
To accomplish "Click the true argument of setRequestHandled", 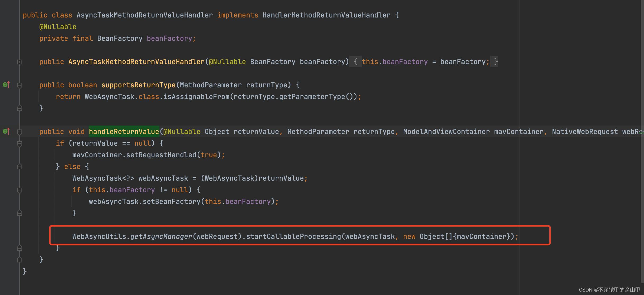I will (x=209, y=155).
